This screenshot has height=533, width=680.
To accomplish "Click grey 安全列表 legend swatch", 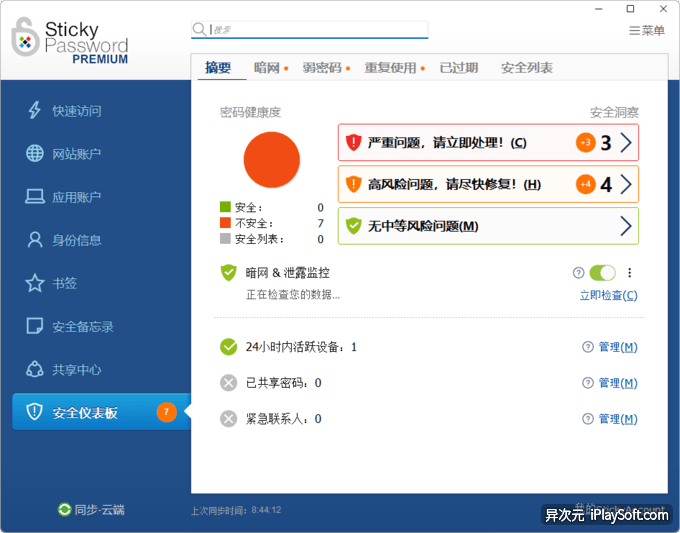I will [x=225, y=239].
